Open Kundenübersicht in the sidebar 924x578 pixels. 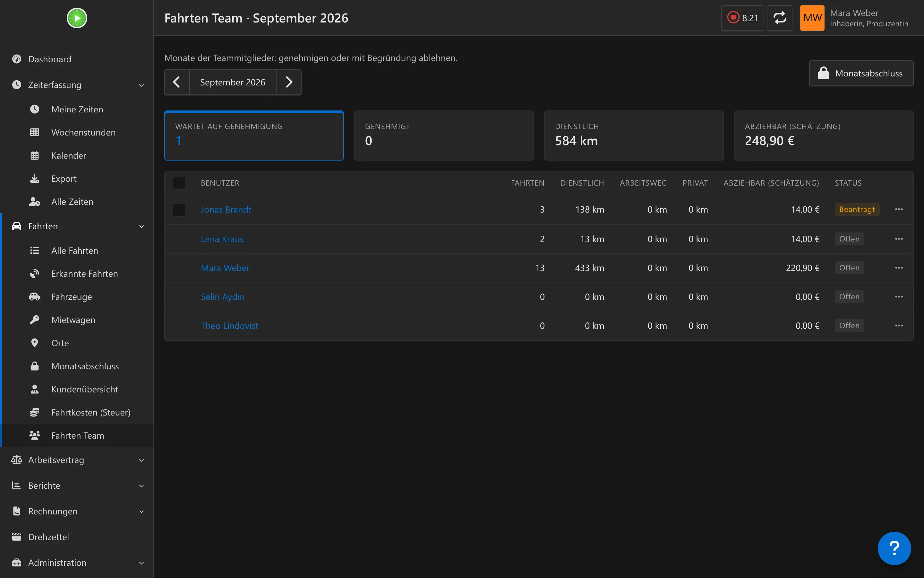77,390
